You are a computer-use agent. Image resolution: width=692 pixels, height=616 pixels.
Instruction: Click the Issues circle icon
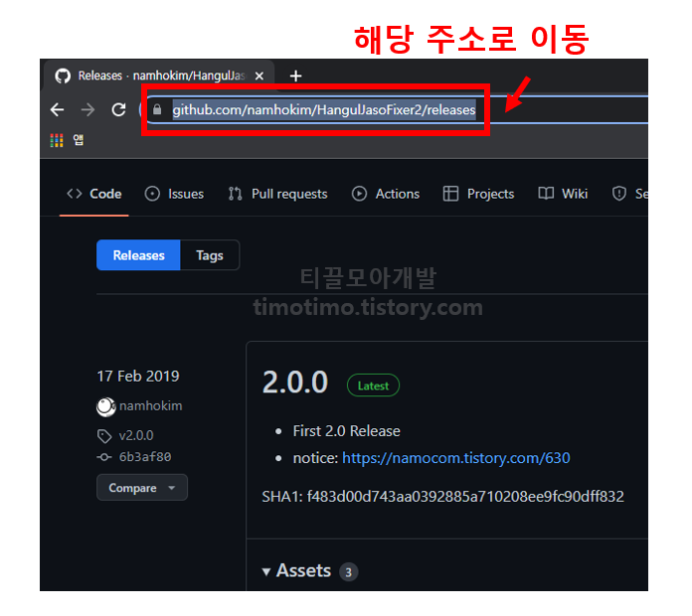[x=152, y=194]
